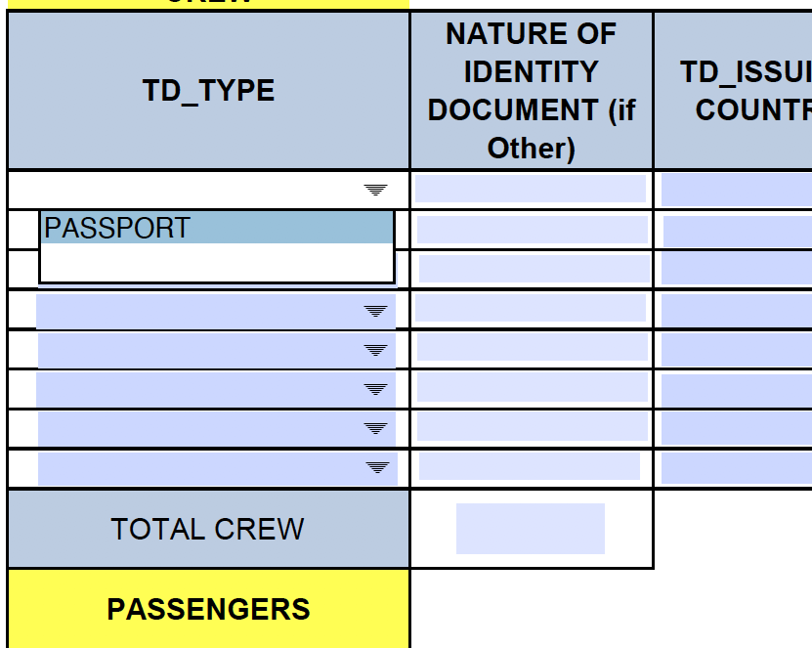The image size is (812, 648).
Task: Expand the TD_TYPE dropdown arrow in fifth row
Action: [376, 350]
